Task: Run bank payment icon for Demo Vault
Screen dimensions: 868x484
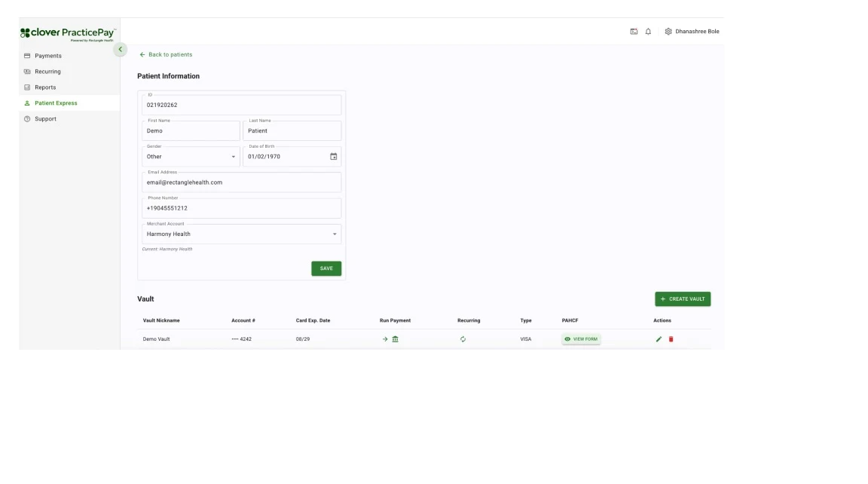Action: tap(396, 339)
